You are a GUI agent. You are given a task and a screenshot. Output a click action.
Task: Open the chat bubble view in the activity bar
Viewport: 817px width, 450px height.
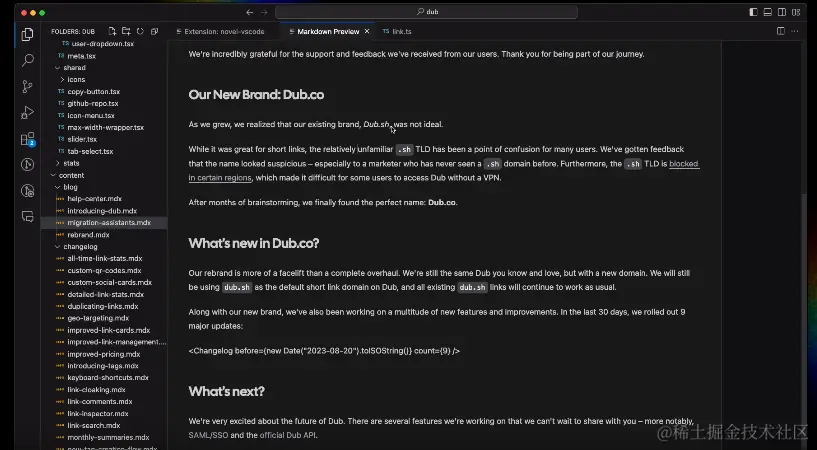(x=28, y=217)
